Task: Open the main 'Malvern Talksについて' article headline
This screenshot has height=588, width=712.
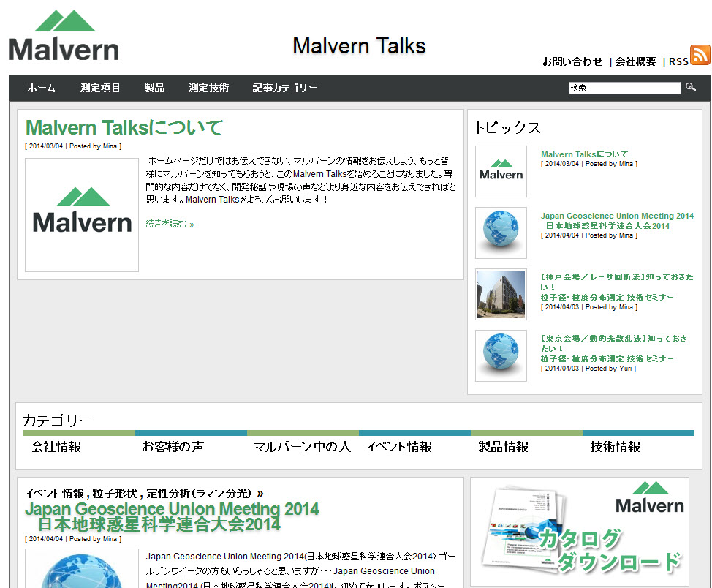Action: click(x=124, y=127)
